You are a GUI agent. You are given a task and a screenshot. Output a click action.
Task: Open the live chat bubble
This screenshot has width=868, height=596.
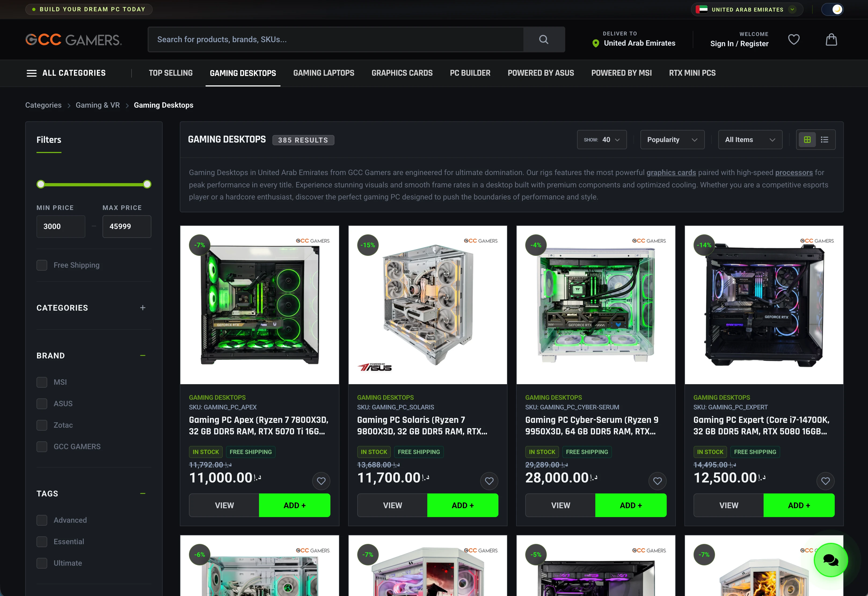831,560
